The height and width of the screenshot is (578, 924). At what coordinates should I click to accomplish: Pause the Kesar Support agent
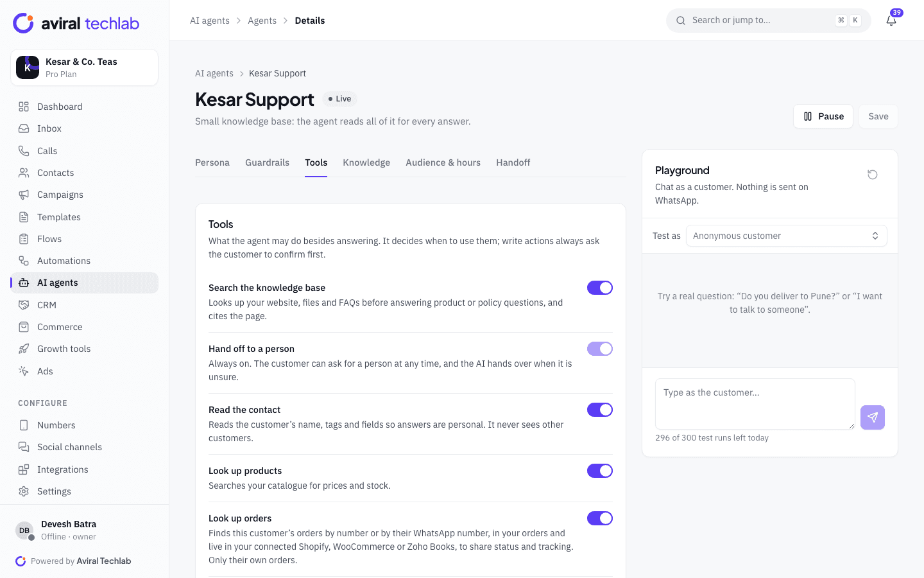[x=823, y=116]
